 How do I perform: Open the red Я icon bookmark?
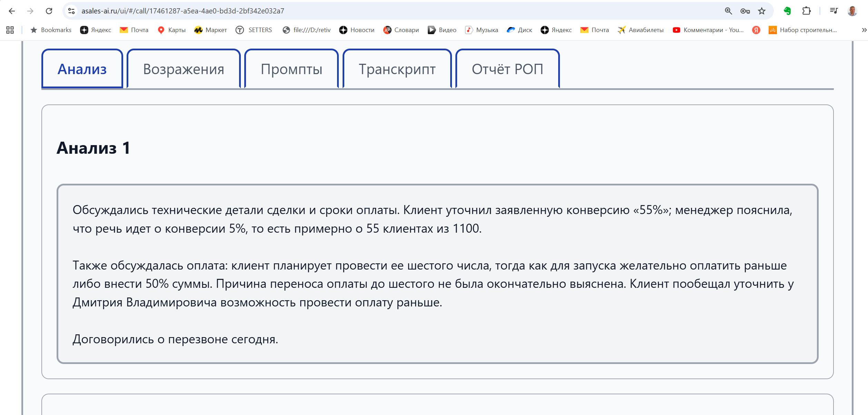tap(756, 30)
